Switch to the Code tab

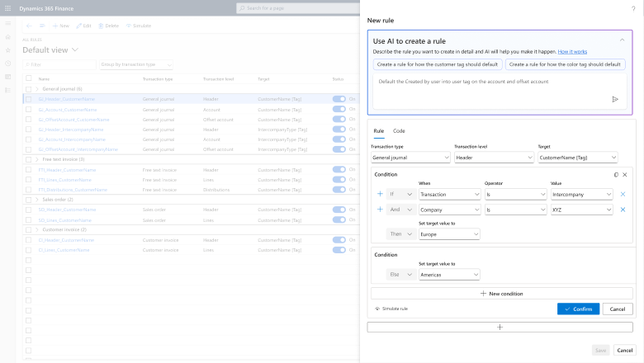(399, 131)
